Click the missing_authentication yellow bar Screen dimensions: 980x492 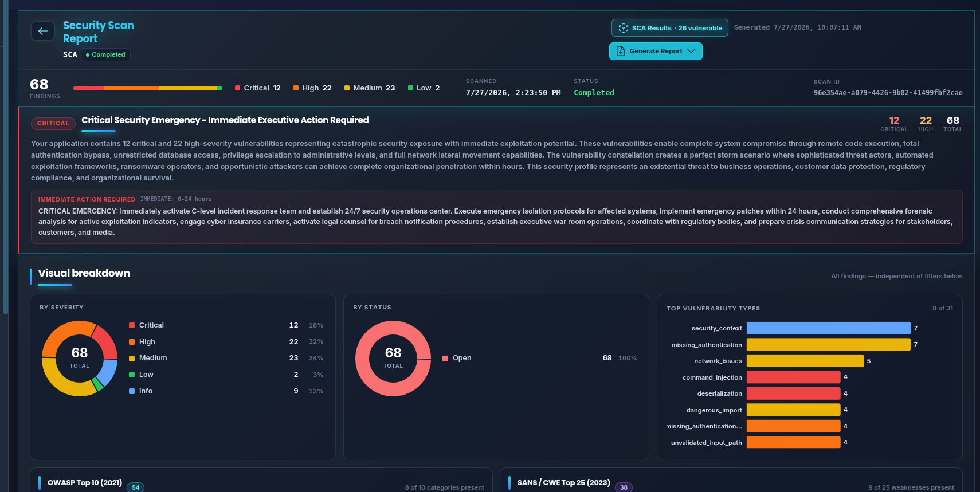829,344
